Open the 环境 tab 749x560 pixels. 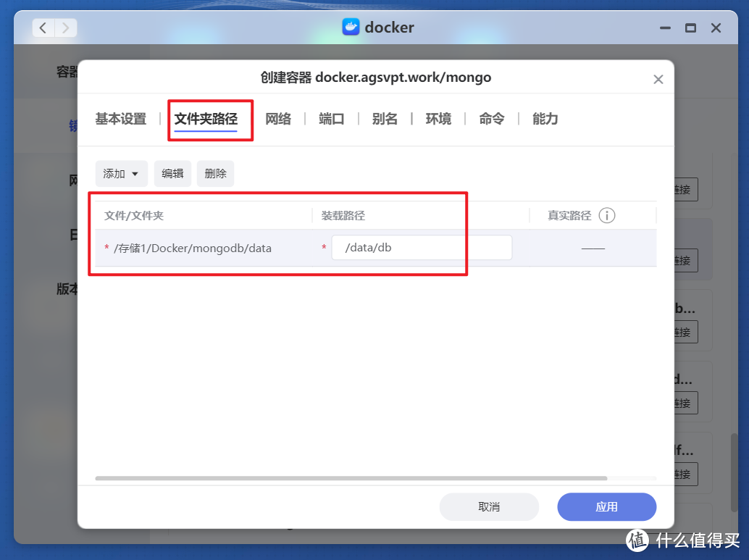(438, 118)
